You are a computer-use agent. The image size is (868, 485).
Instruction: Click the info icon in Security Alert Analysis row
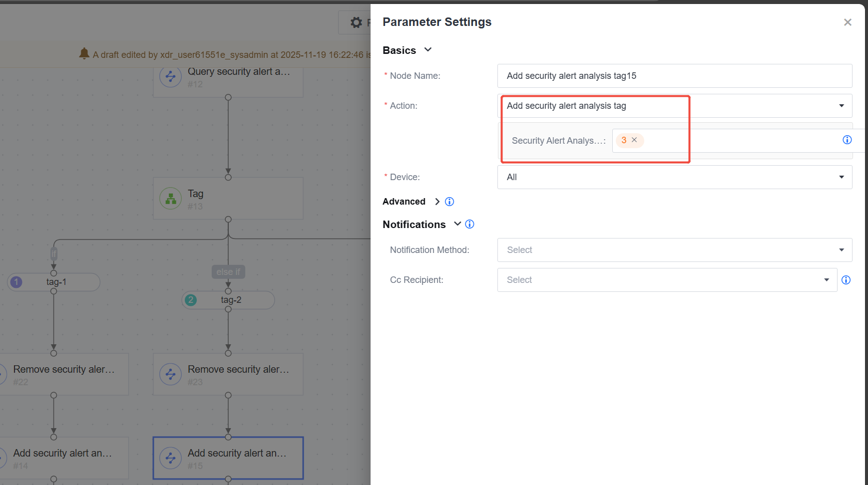(847, 140)
